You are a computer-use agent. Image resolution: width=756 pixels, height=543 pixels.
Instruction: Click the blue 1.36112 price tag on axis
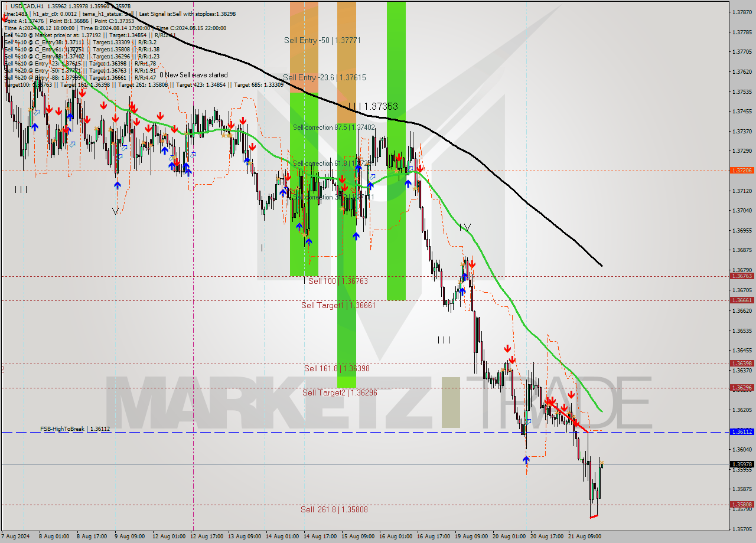(742, 432)
